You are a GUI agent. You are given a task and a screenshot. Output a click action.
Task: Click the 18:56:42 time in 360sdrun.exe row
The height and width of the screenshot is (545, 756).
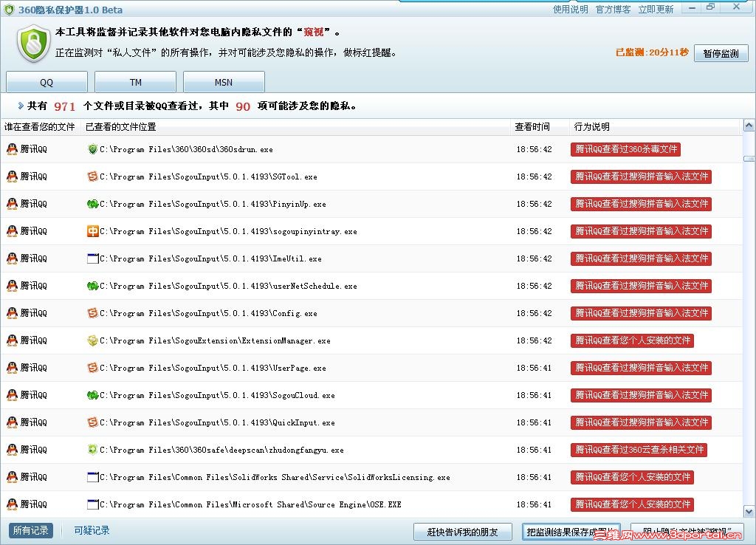[534, 149]
